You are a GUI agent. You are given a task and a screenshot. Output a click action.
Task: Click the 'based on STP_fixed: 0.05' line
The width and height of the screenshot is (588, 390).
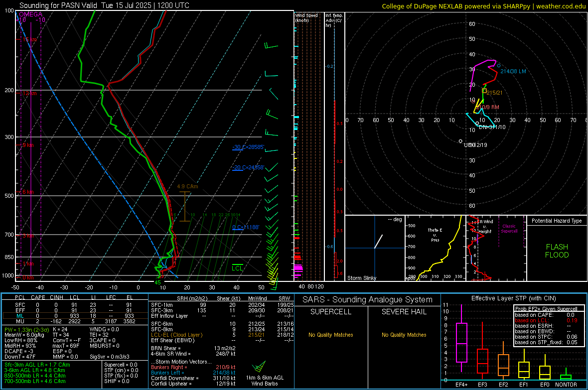pyautogui.click(x=546, y=342)
